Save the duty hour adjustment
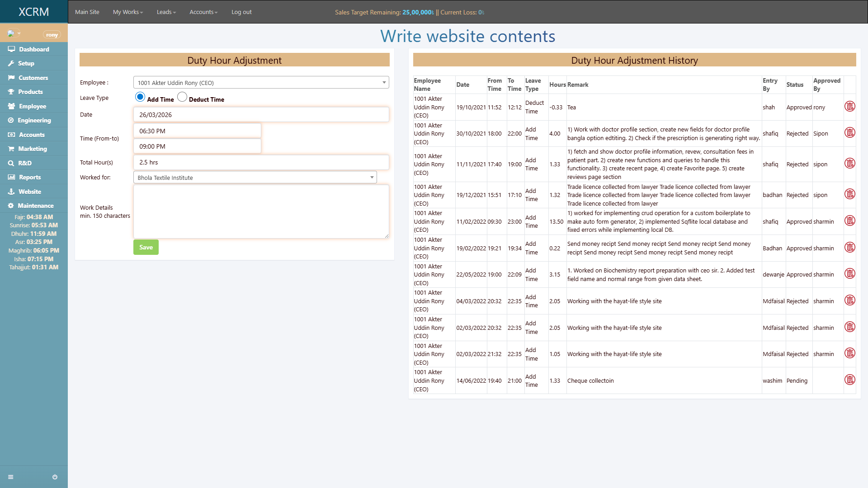Screen dimensions: 868x488 (x=146, y=247)
